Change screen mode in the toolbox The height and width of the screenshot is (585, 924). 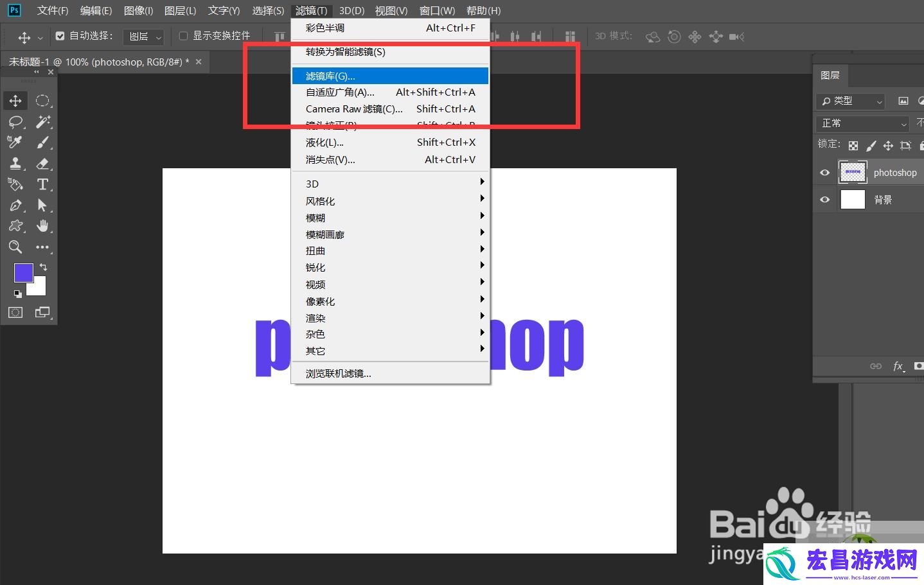click(42, 313)
